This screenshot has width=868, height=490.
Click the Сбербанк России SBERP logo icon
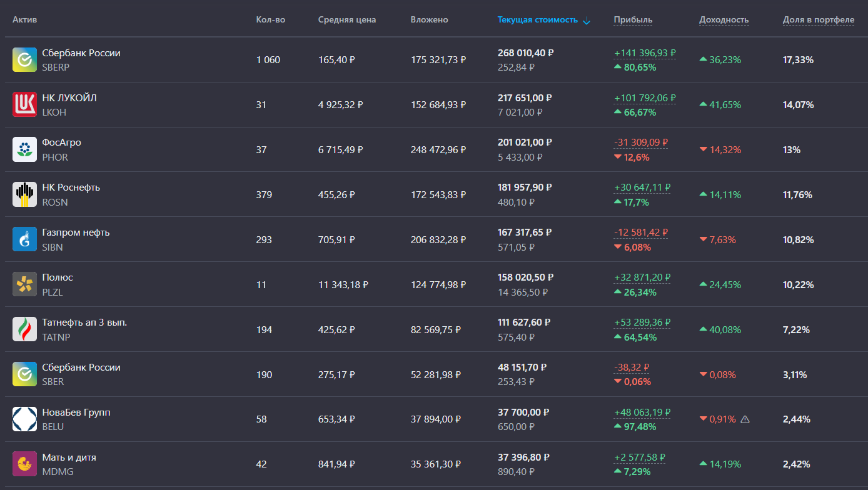point(24,60)
